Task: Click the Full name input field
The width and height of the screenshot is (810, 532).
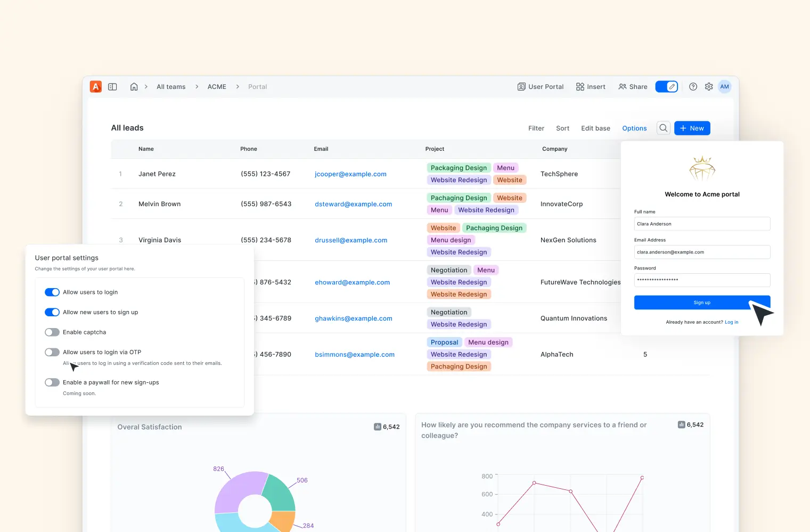Action: pyautogui.click(x=702, y=224)
